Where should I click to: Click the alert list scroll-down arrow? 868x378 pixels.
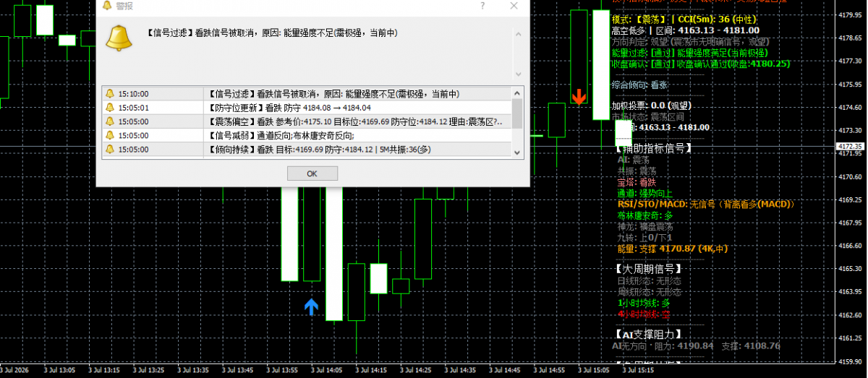tap(517, 152)
